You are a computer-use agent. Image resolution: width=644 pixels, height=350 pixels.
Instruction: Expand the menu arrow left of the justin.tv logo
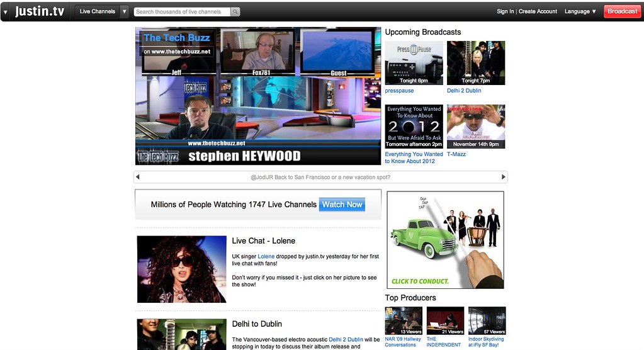tap(5, 13)
